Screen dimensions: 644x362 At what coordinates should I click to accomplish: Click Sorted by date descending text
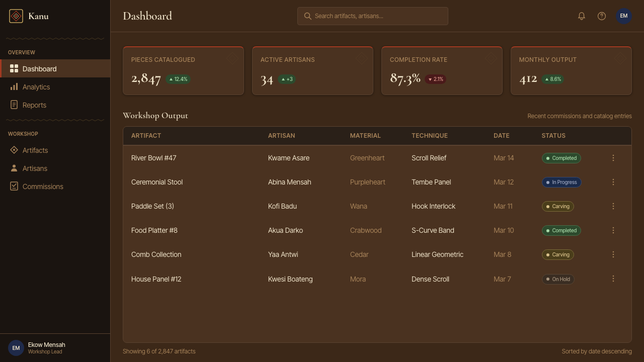coord(597,351)
